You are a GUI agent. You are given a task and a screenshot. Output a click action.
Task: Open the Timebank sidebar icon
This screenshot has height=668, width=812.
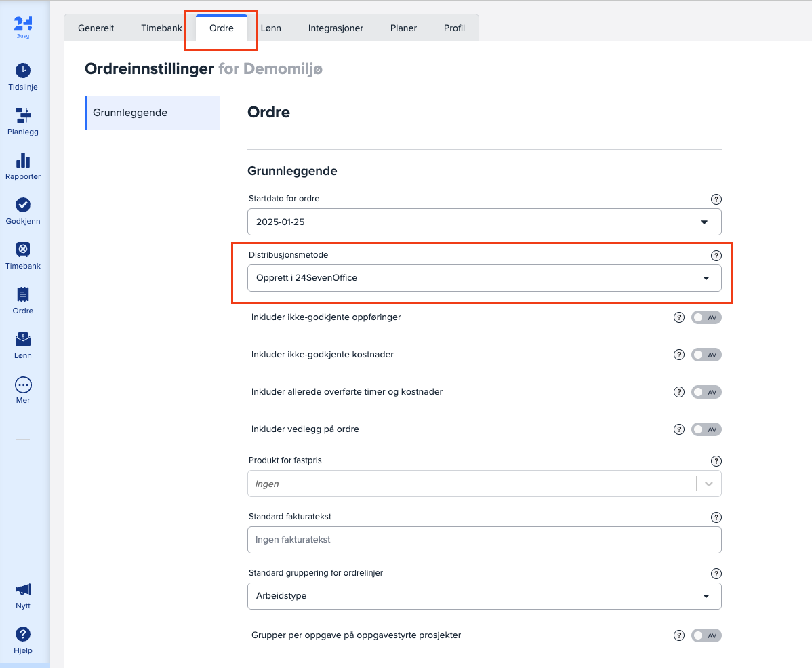pos(23,250)
